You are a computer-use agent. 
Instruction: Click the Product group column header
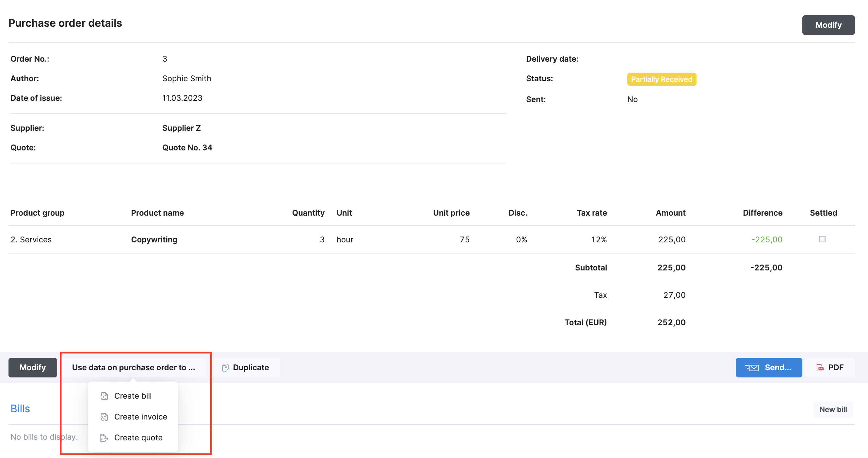point(38,213)
